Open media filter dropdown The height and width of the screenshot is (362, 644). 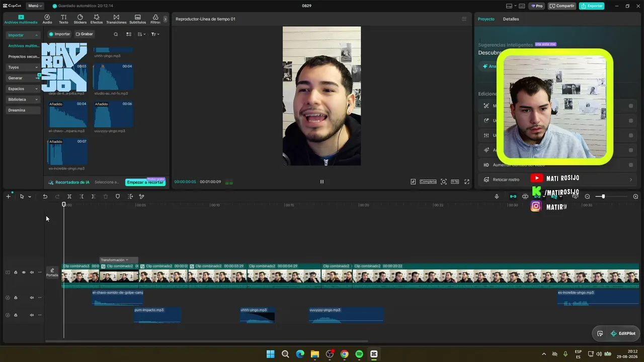[155, 34]
